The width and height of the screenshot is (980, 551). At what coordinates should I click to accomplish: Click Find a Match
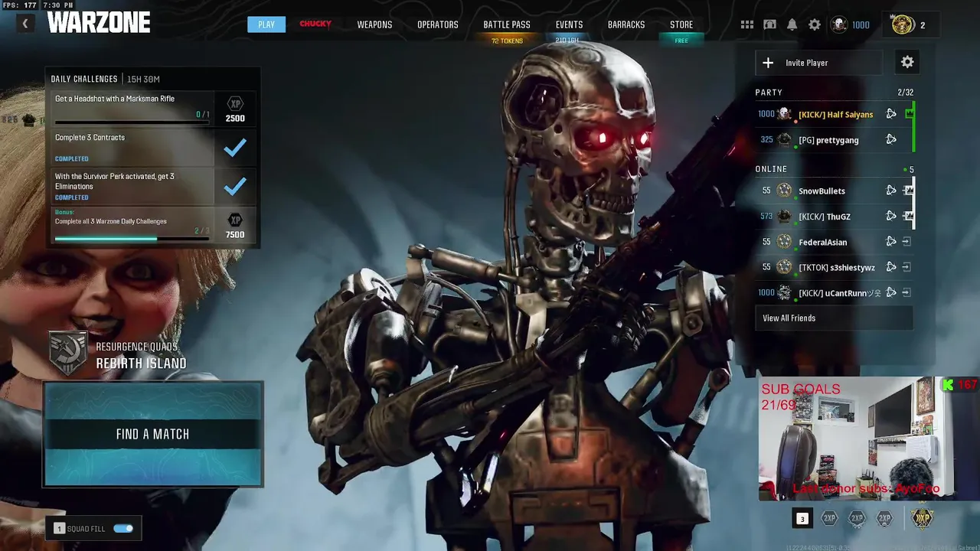point(153,434)
